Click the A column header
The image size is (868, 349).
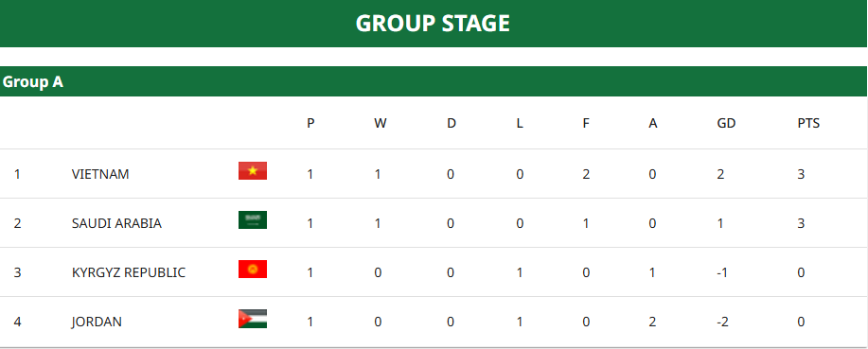point(653,123)
